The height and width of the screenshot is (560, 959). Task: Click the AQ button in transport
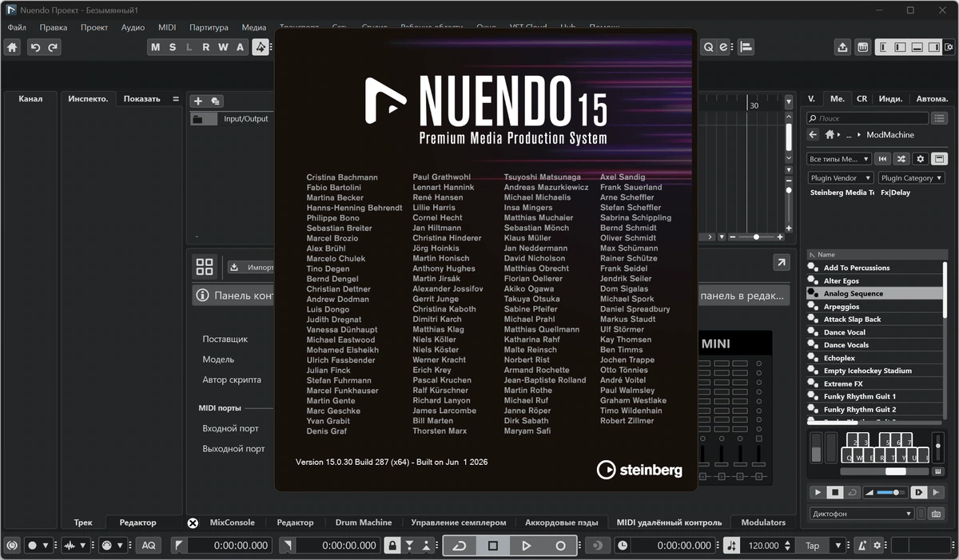[148, 546]
